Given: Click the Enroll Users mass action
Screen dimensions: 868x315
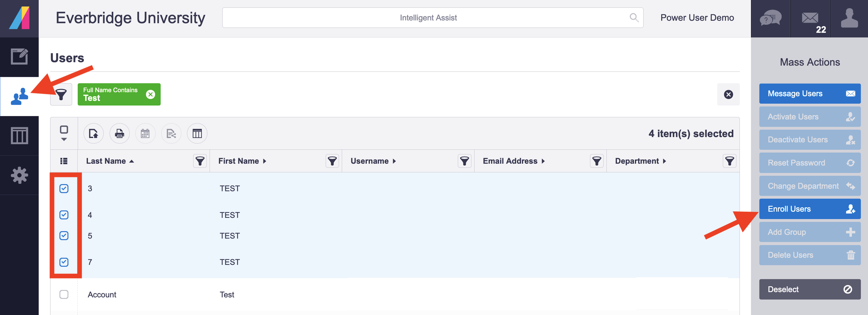Looking at the screenshot, I should coord(810,209).
